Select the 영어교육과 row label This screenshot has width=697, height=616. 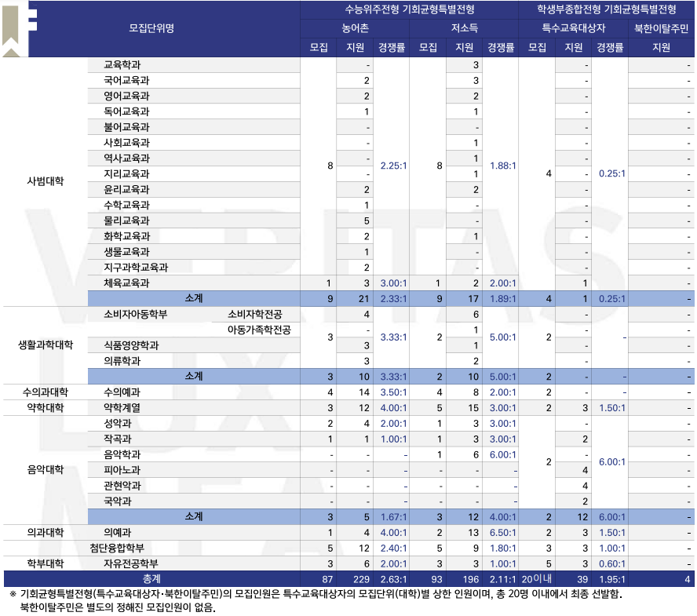126,96
